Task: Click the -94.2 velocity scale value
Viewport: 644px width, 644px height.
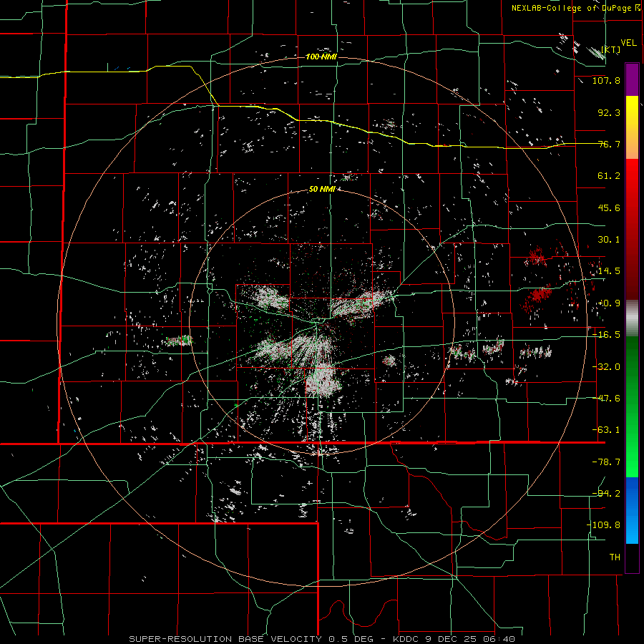Action: click(x=606, y=493)
